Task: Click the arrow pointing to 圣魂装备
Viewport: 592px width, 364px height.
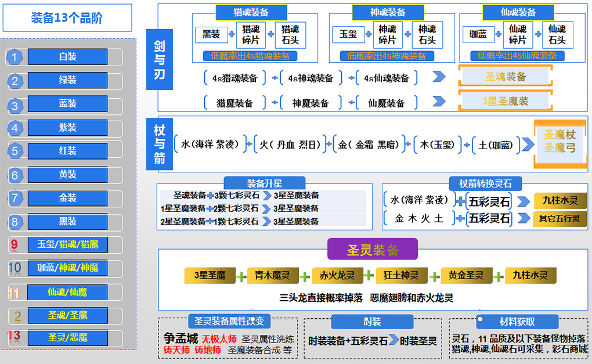Action: 439,77
